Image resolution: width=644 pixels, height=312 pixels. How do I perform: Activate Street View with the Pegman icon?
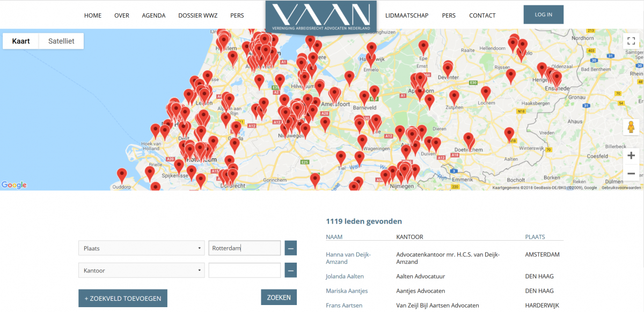coord(631,127)
